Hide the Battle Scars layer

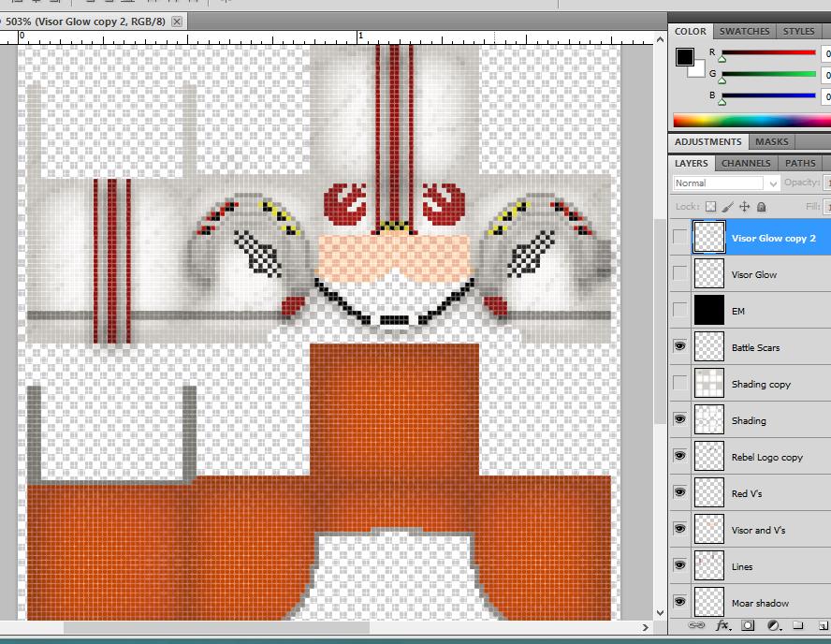click(x=680, y=347)
